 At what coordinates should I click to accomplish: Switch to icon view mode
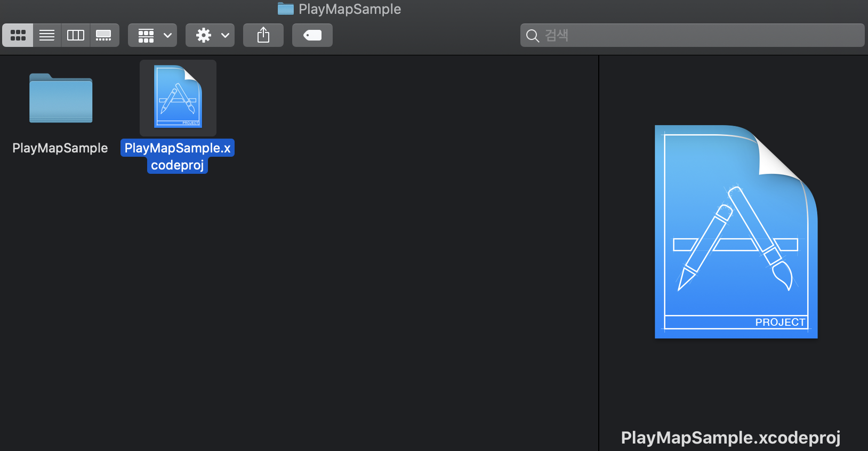click(18, 35)
